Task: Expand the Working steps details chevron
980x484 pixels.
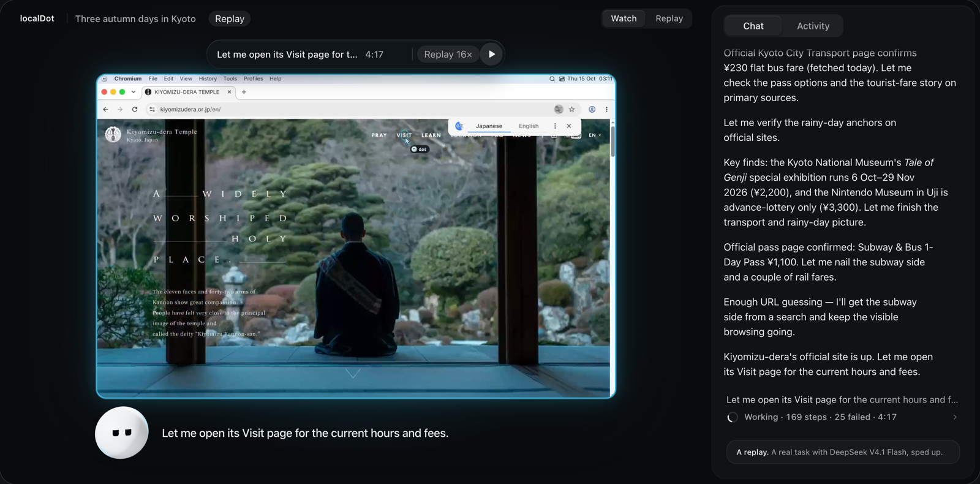Action: [x=954, y=417]
